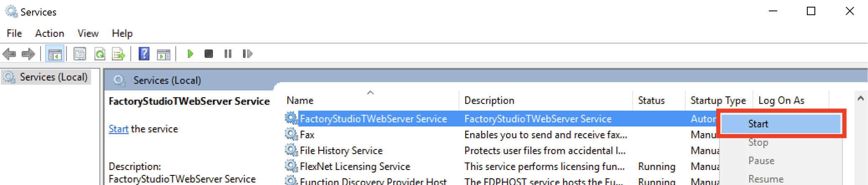Click the Stop Service square icon
This screenshot has width=868, height=185.
pyautogui.click(x=209, y=54)
